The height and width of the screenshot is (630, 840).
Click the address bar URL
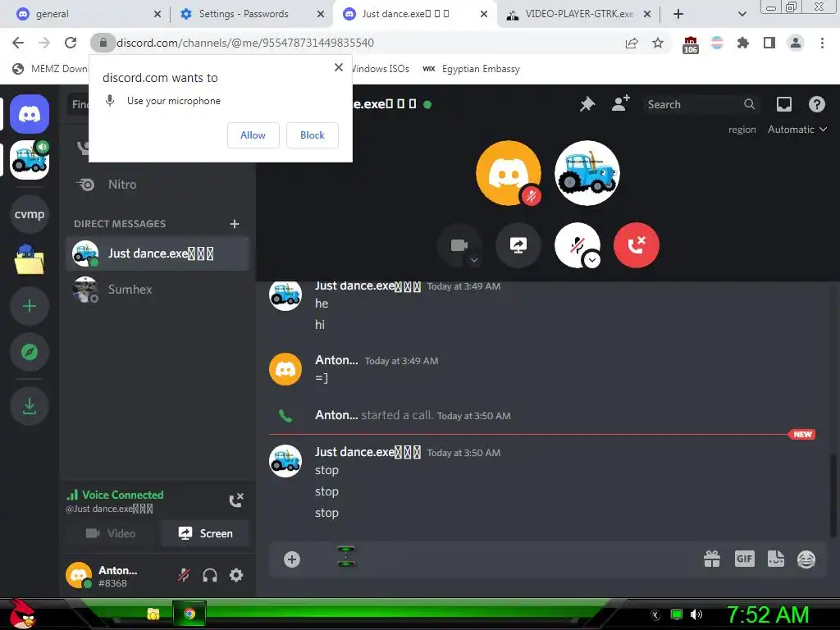[245, 43]
